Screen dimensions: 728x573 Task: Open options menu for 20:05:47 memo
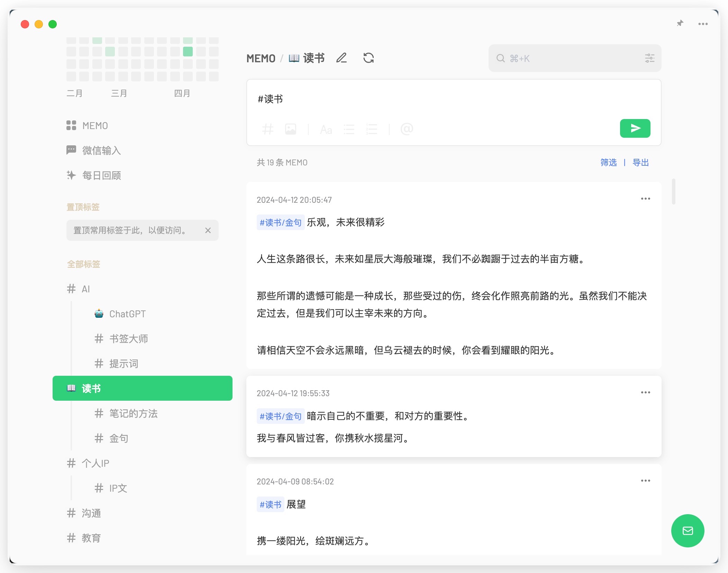pos(645,199)
